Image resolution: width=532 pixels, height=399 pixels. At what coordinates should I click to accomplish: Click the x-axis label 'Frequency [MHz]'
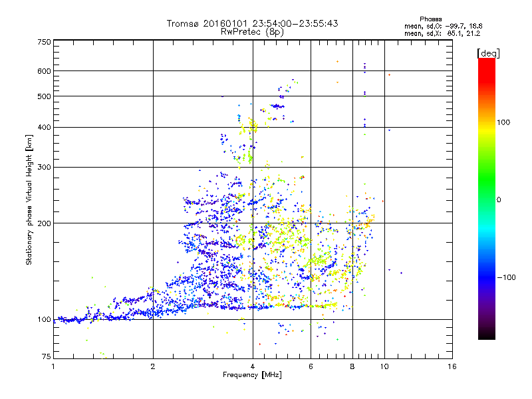(252, 375)
